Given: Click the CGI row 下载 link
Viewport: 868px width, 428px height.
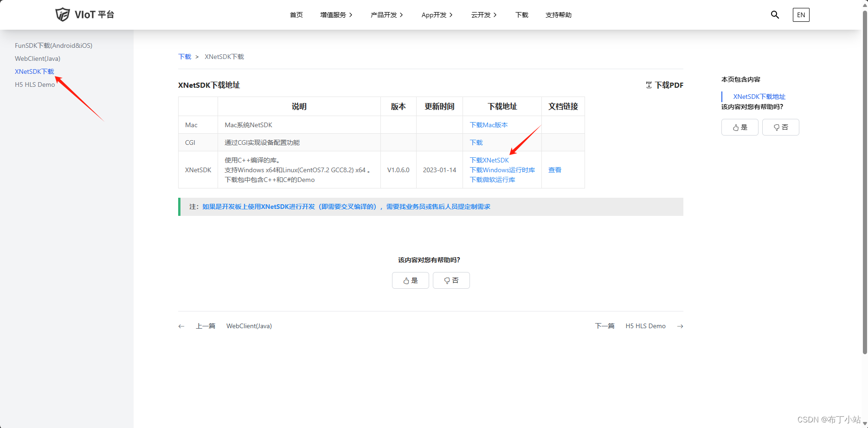Looking at the screenshot, I should click(476, 143).
